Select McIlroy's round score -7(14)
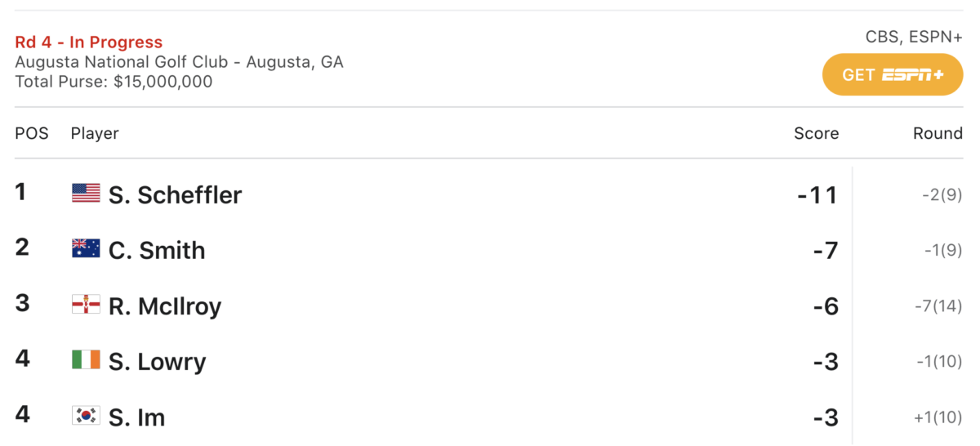 938,306
